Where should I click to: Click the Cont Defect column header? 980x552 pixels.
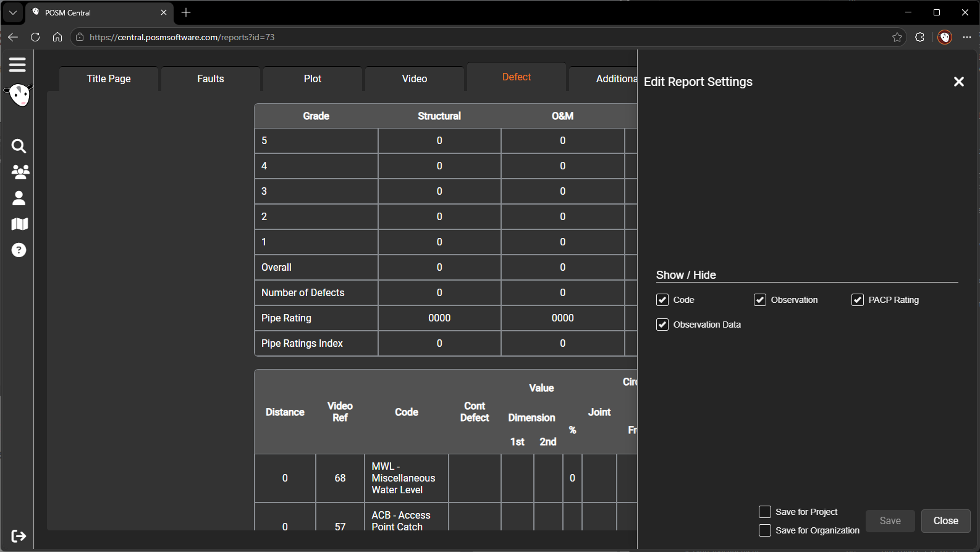[x=475, y=412]
